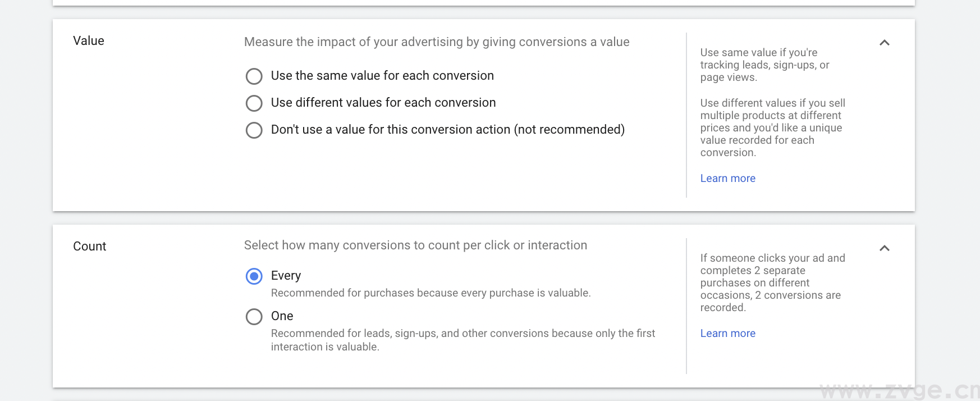Click "Measure the impact of your advertising" description
This screenshot has height=401, width=980.
click(436, 42)
